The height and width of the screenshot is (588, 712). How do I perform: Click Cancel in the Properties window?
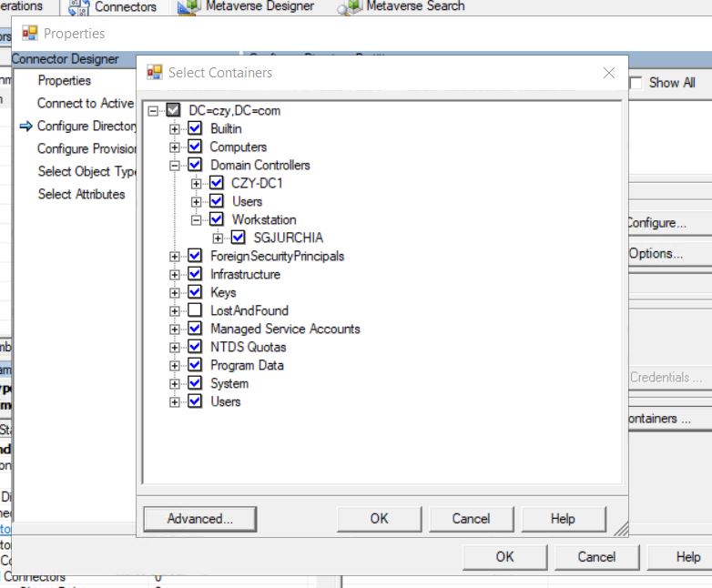click(596, 557)
